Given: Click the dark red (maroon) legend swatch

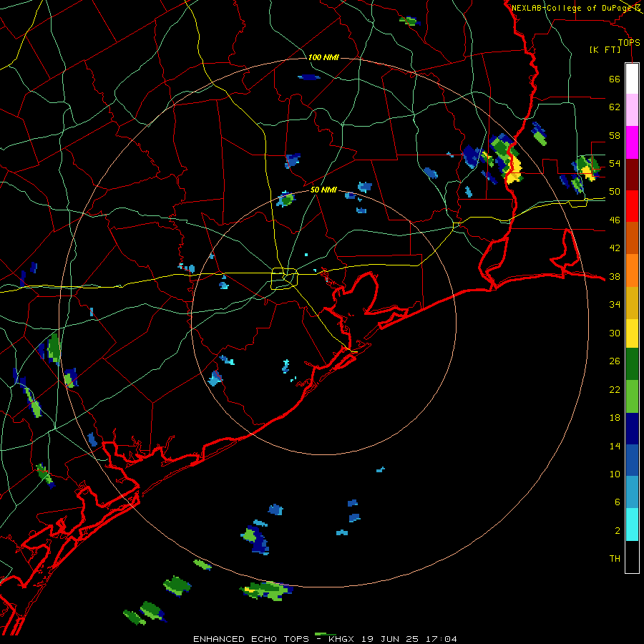Looking at the screenshot, I should [x=632, y=175].
